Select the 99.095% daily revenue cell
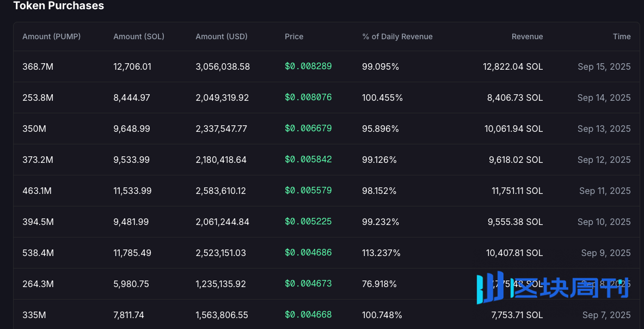 pos(381,66)
